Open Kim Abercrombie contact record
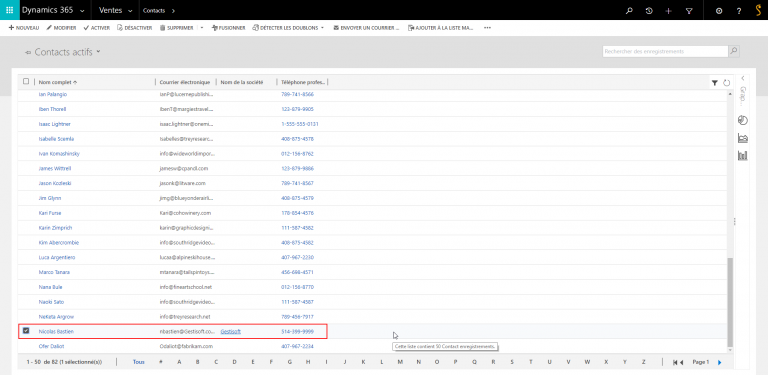The image size is (768, 375). [x=59, y=242]
